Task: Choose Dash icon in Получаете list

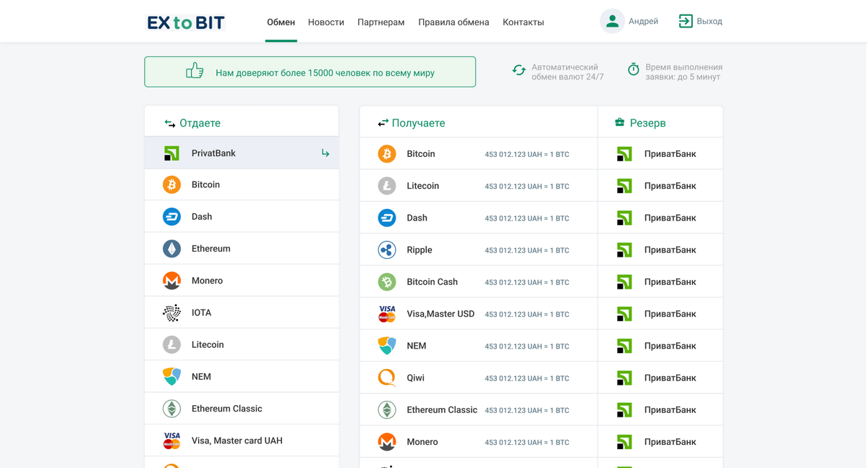Action: (387, 218)
